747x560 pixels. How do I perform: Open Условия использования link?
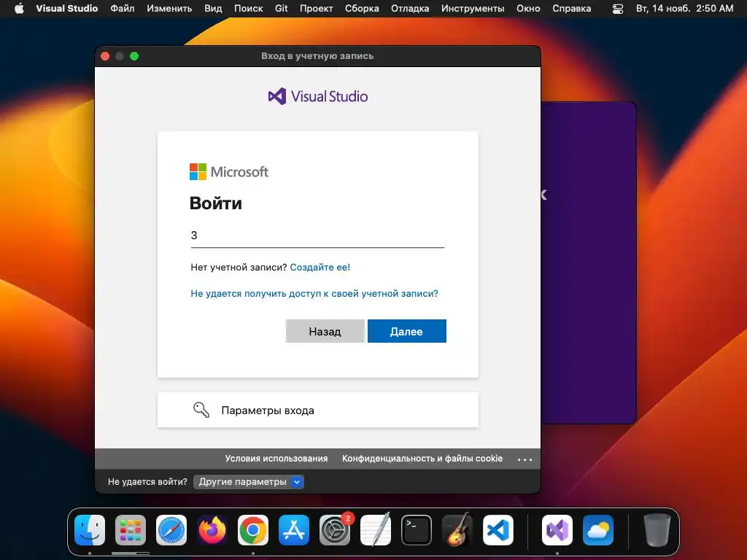pyautogui.click(x=276, y=458)
